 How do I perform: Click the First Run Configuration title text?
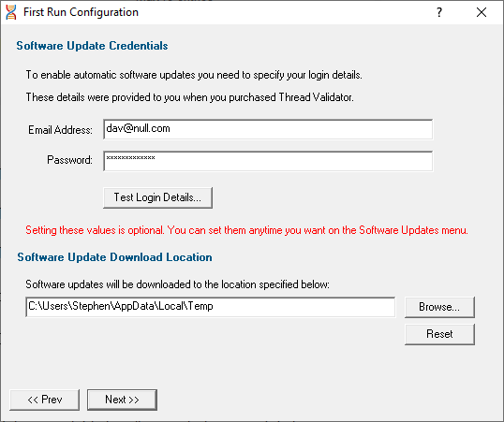click(x=81, y=12)
